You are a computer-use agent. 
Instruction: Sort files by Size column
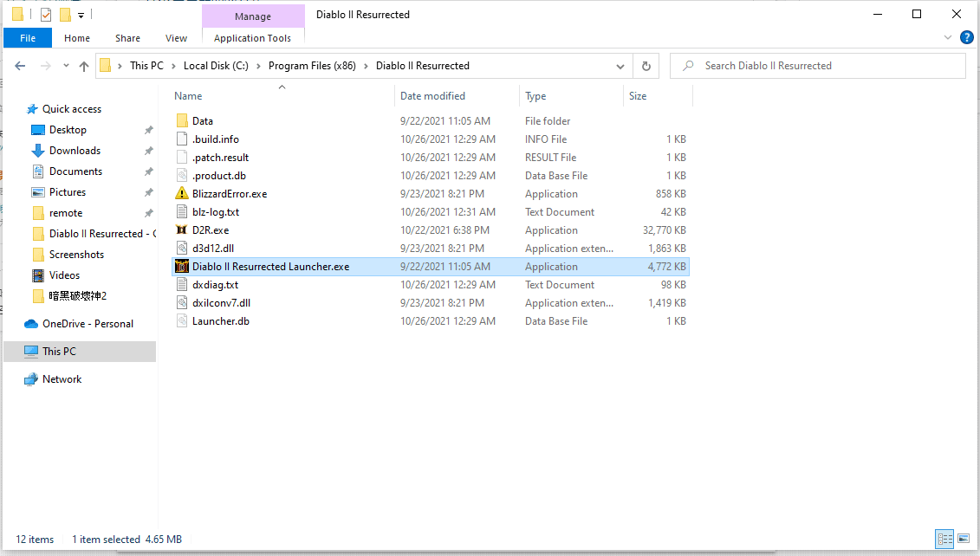[638, 95]
